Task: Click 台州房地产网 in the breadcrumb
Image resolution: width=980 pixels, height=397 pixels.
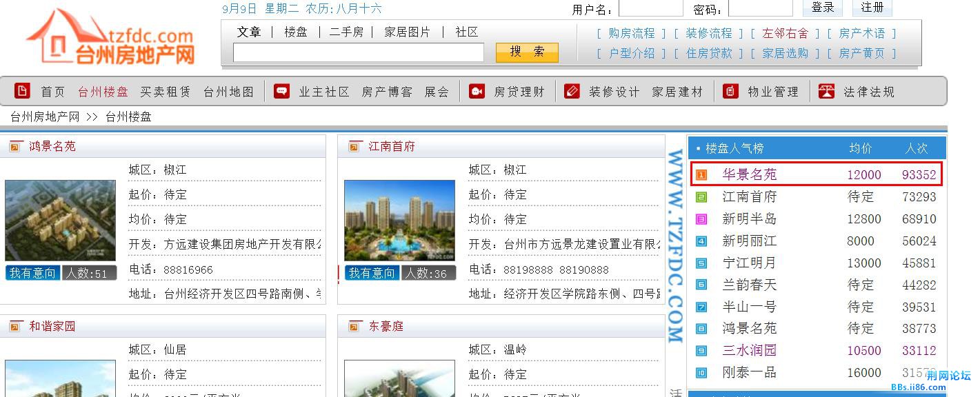Action: (x=45, y=116)
